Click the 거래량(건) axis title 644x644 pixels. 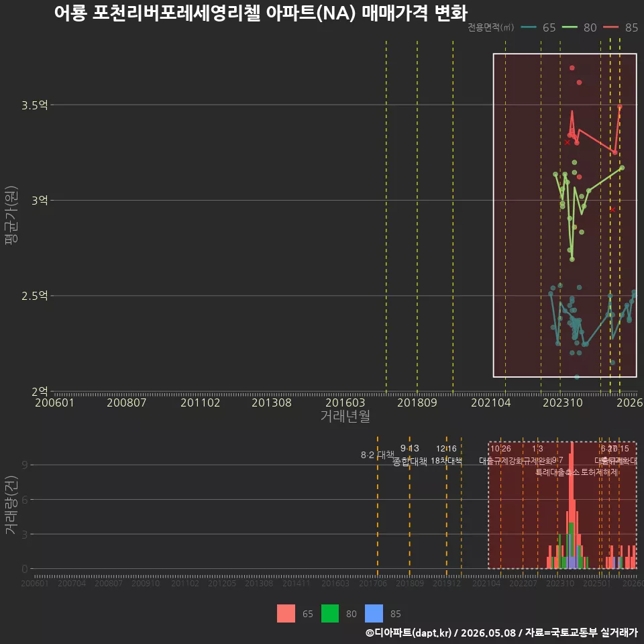[11, 504]
